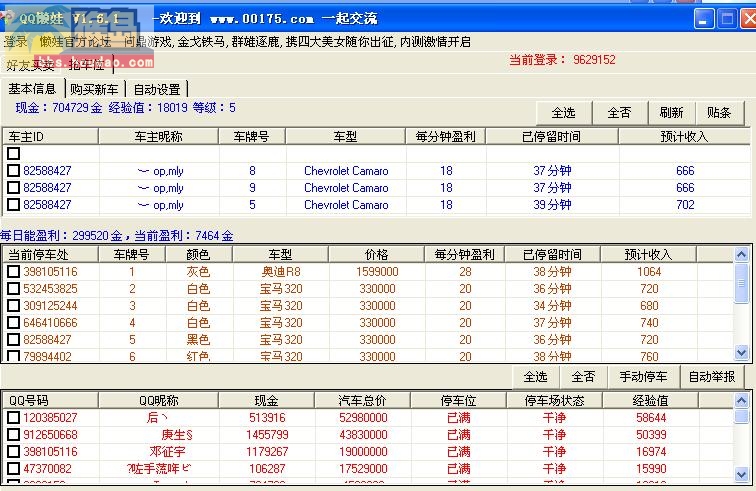
Task: Tick checkbox for 黑色 宝马320 row 82588427
Action: (x=14, y=340)
